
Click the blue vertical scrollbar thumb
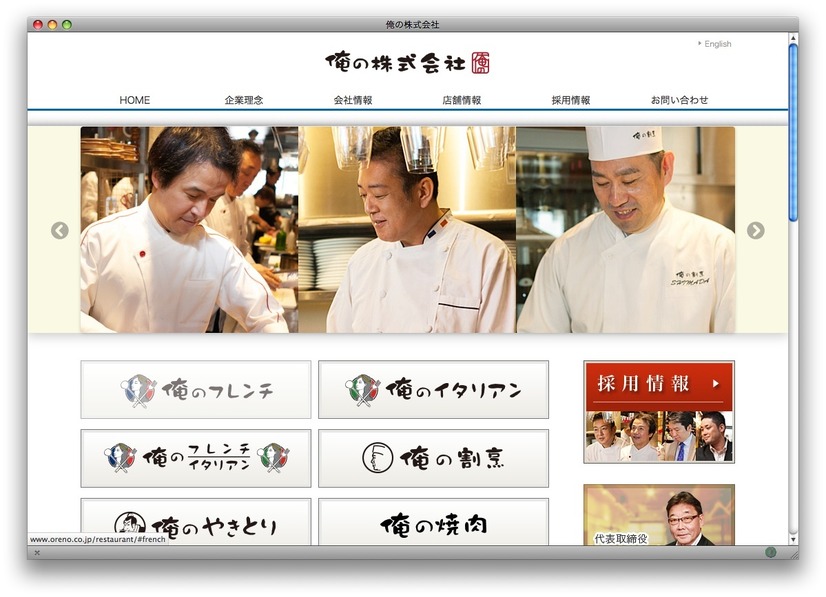click(x=793, y=132)
